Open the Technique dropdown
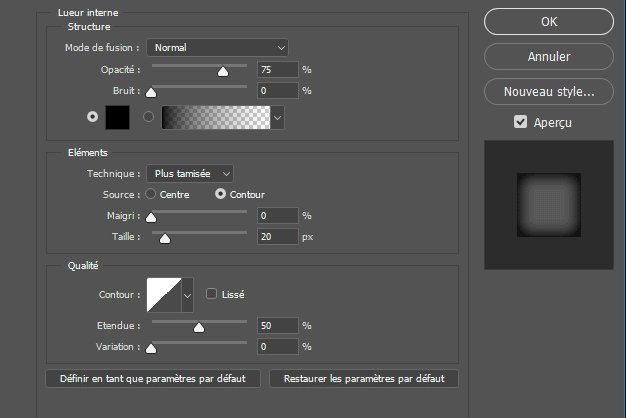Screen dimensions: 626x418 pos(190,173)
